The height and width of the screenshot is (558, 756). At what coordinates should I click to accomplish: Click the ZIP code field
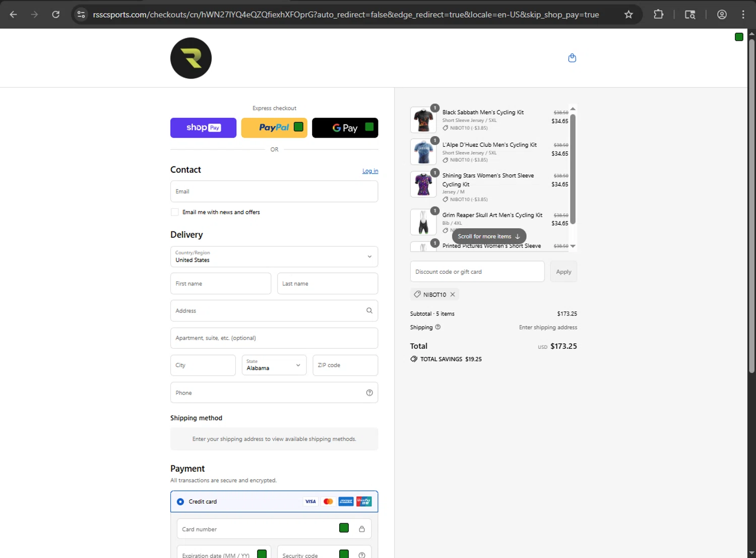click(x=345, y=365)
